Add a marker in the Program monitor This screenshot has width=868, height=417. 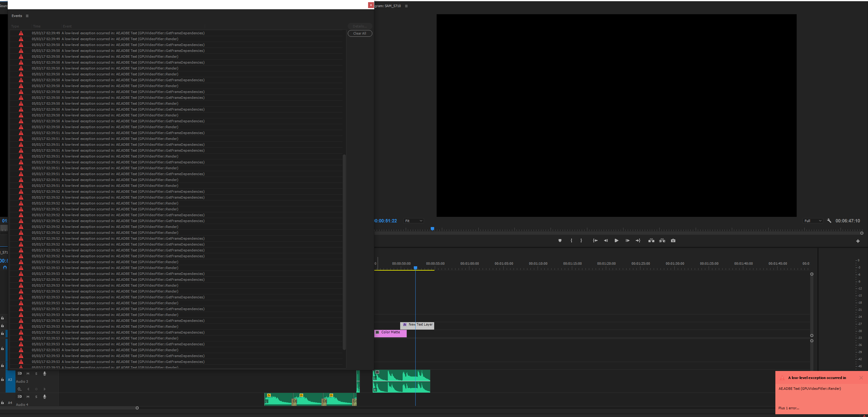coord(560,241)
